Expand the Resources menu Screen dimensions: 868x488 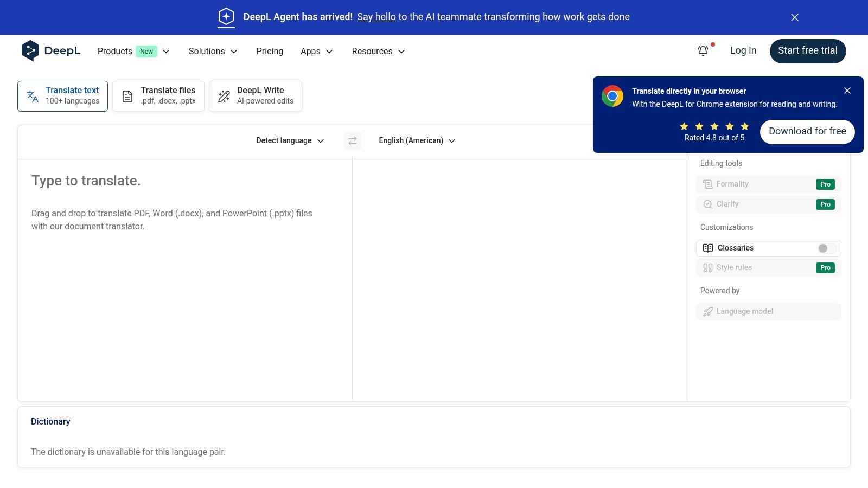pyautogui.click(x=378, y=52)
